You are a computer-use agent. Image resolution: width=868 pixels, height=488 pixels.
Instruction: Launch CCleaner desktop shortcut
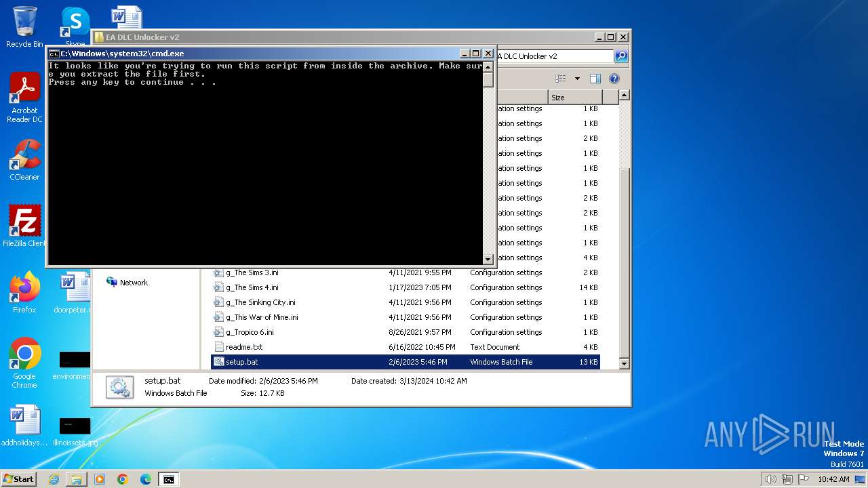[24, 160]
